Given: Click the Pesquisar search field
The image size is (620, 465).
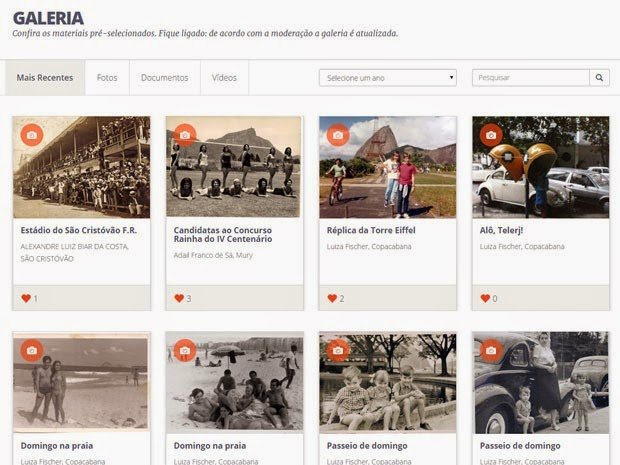Looking at the screenshot, I should point(531,78).
